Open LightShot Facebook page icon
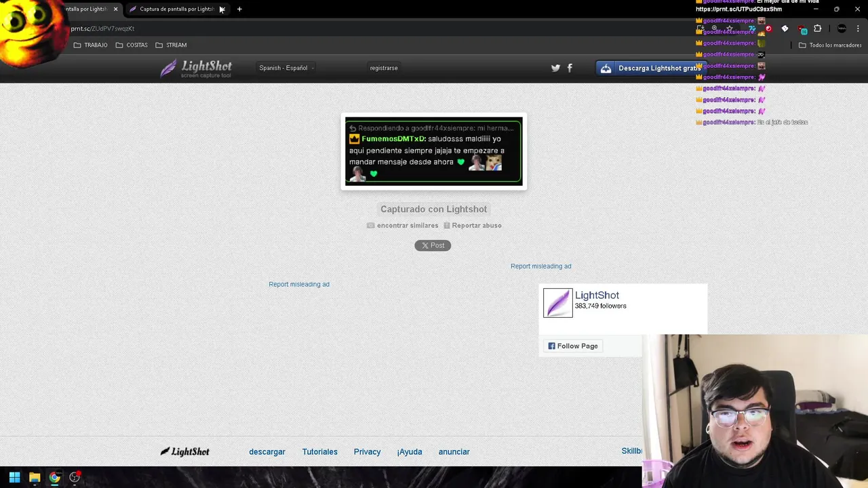This screenshot has height=488, width=868. pos(570,68)
